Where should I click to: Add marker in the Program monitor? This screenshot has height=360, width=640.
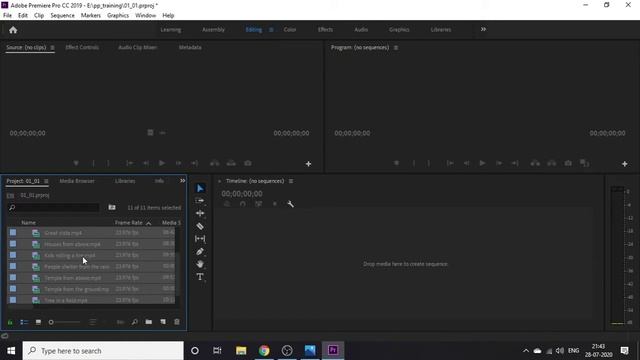[396, 163]
